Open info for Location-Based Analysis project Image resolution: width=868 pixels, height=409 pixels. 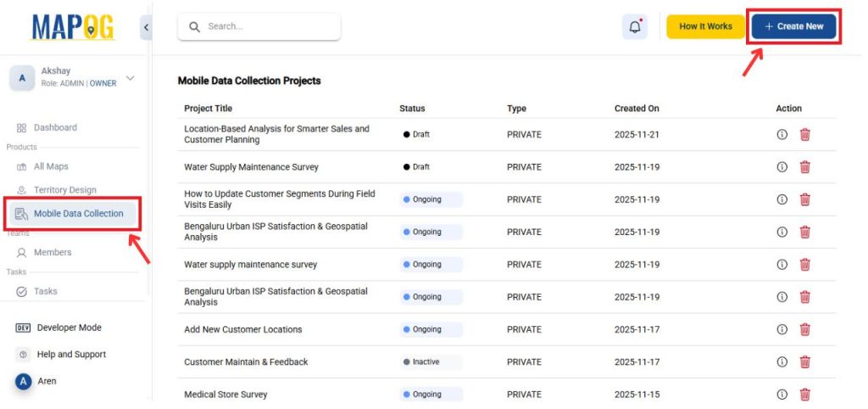[x=782, y=135]
